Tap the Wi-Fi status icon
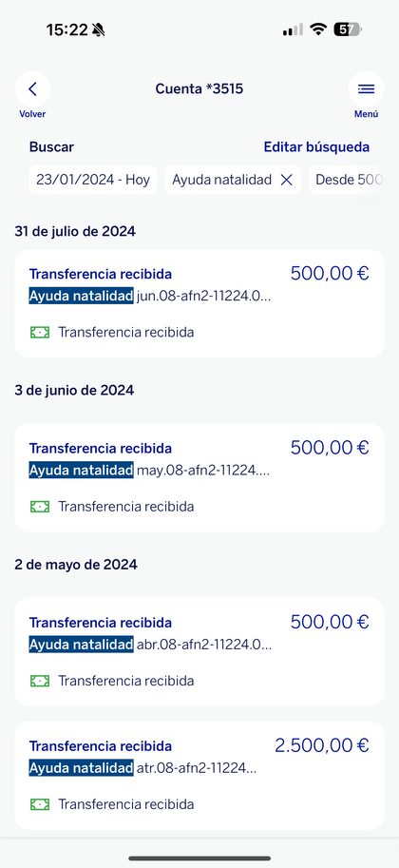The image size is (399, 868). click(317, 29)
